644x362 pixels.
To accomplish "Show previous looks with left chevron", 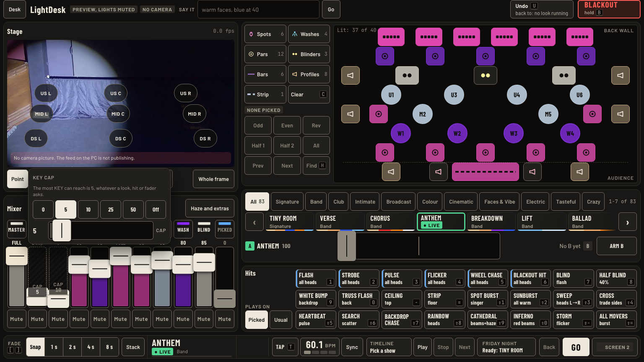I will click(254, 222).
